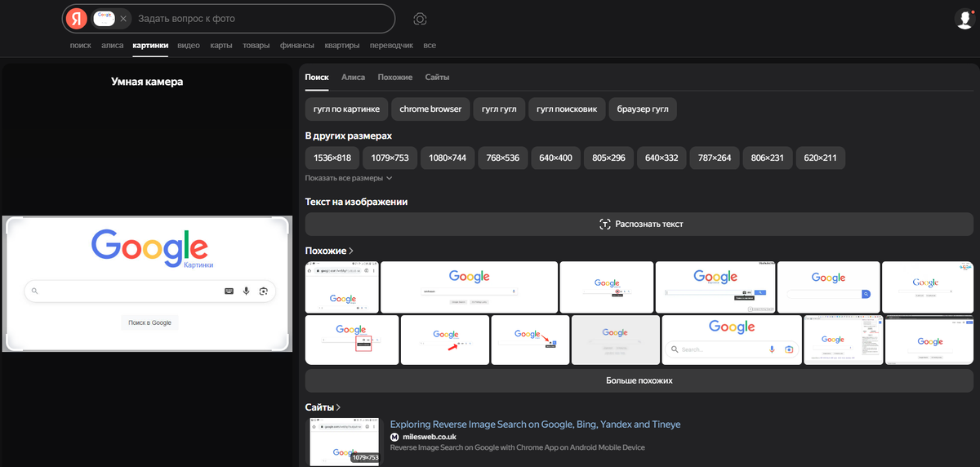Select the 'Поиск' results tab
Screen dimensions: 980x467
tap(317, 77)
